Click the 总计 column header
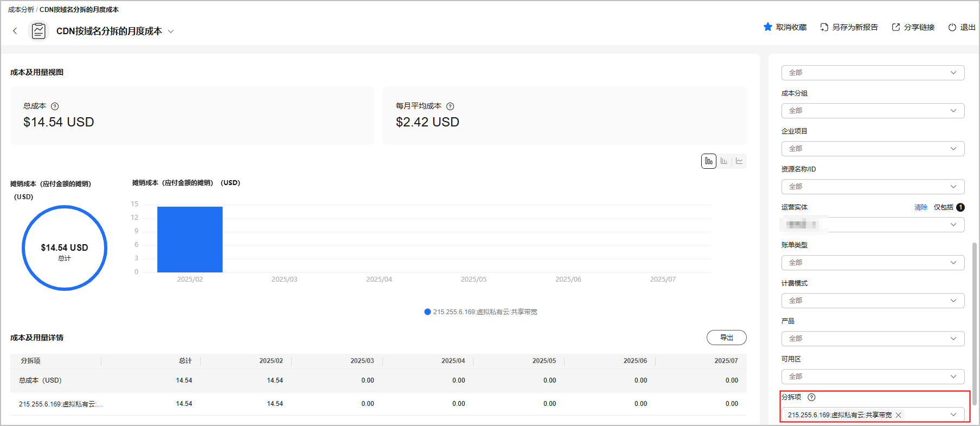Viewport: 980px width, 426px height. pos(185,361)
